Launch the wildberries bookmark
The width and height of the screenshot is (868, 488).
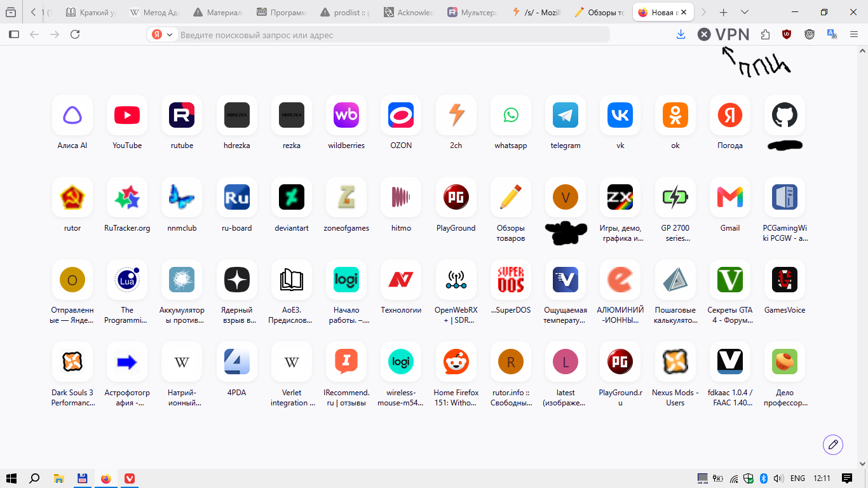coord(346,115)
